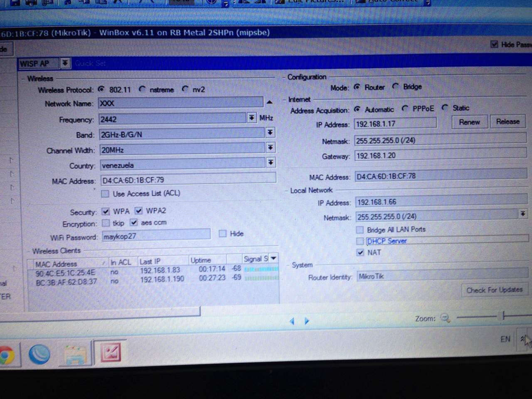Click the Internet IP Address field
Image resolution: width=532 pixels, height=399 pixels.
tap(395, 123)
